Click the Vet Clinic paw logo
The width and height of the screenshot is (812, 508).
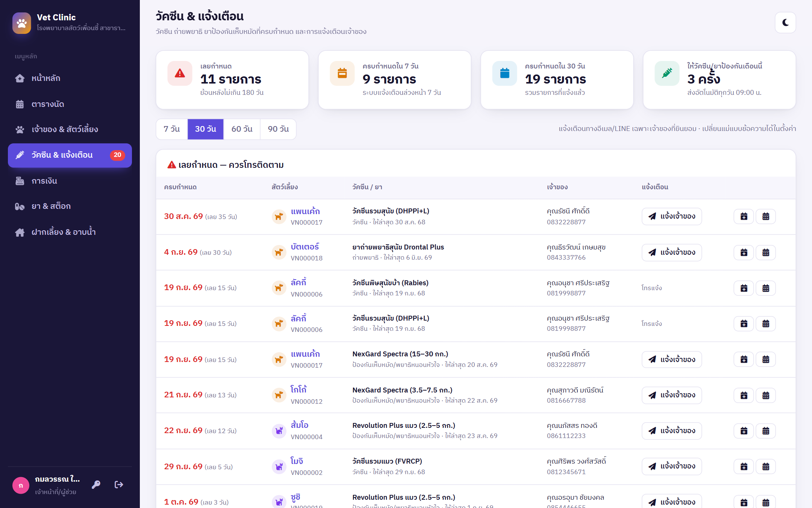(x=22, y=23)
